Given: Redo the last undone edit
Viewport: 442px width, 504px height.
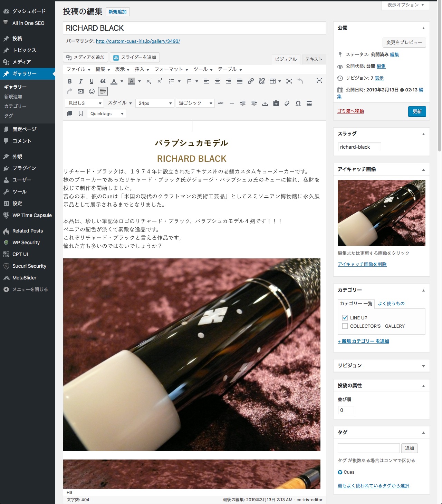Looking at the screenshot, I should pos(70,91).
